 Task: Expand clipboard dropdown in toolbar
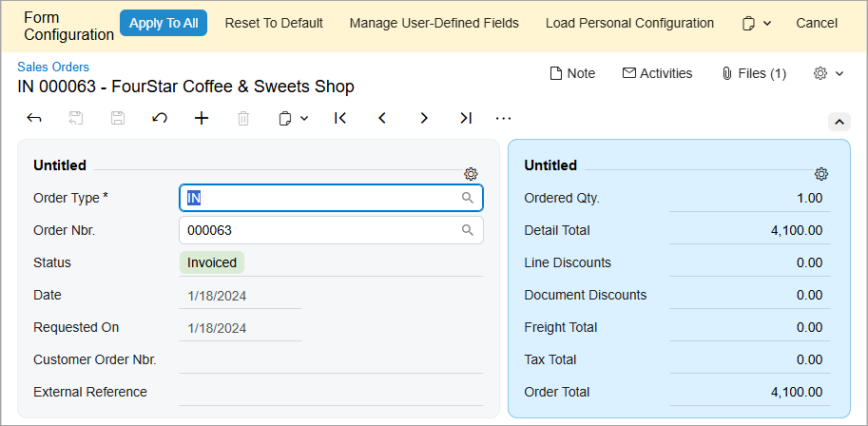(293, 118)
